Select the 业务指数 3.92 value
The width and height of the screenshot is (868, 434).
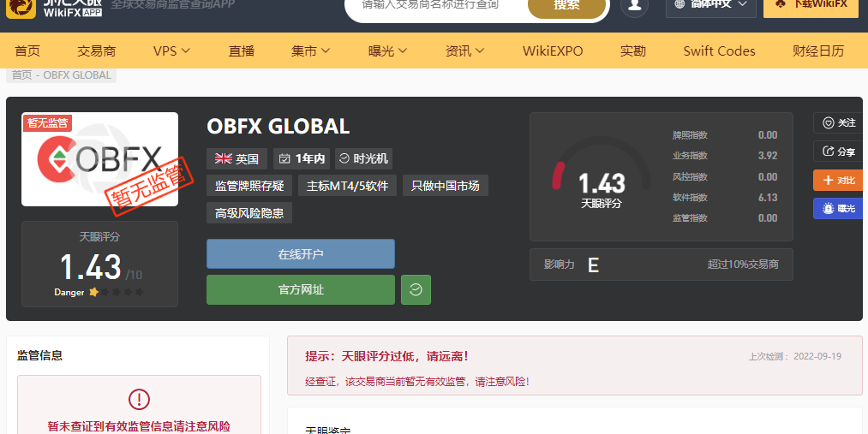(767, 156)
